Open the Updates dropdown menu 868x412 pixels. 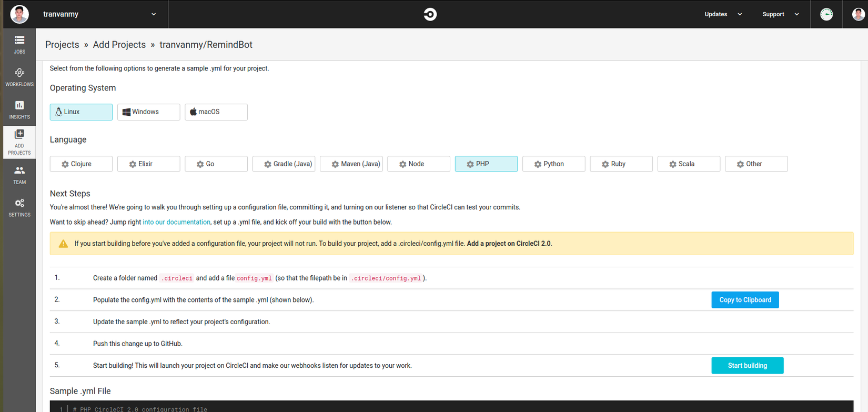coord(723,14)
